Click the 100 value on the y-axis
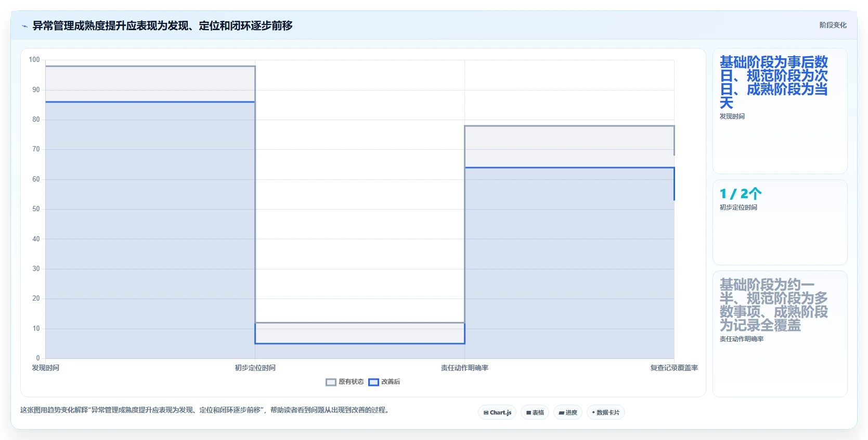 (x=34, y=60)
